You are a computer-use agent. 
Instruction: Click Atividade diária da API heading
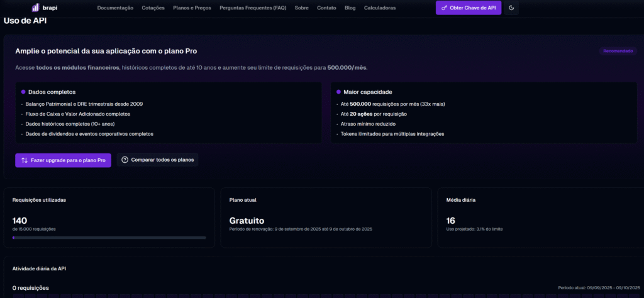tap(40, 268)
